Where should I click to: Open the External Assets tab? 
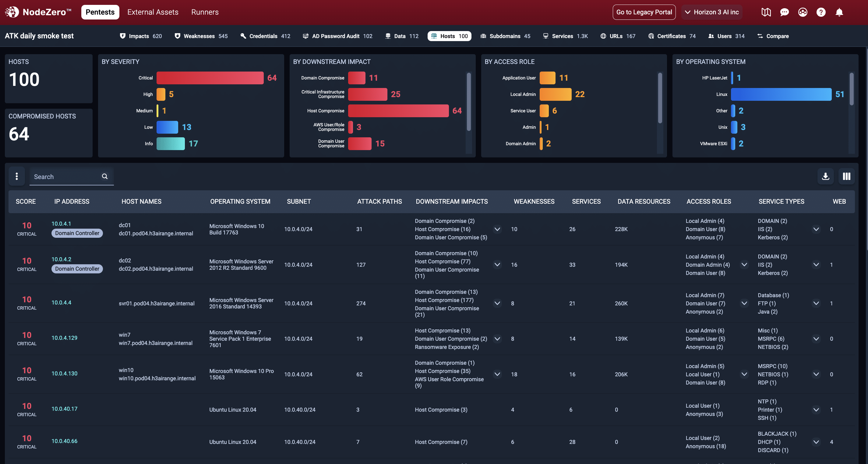153,12
